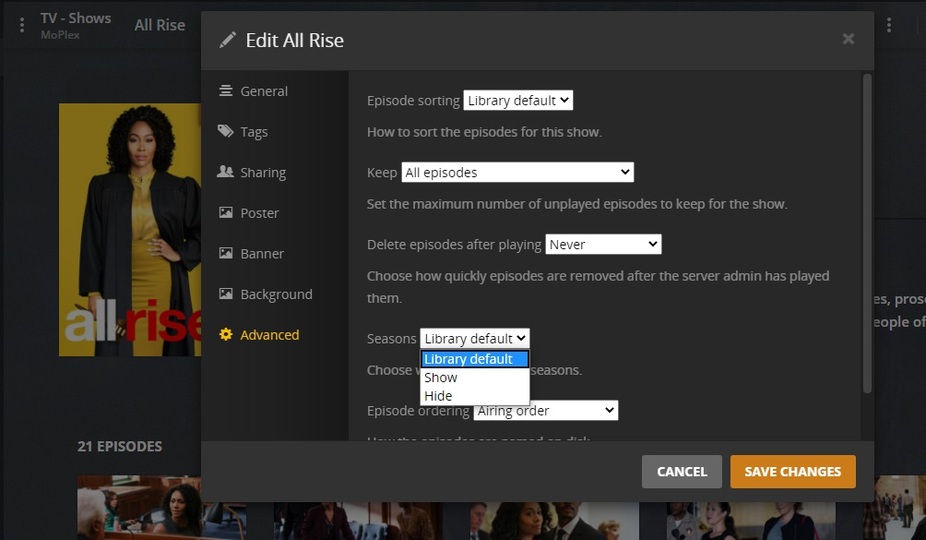Click the Save Changes button
926x540 pixels.
793,471
